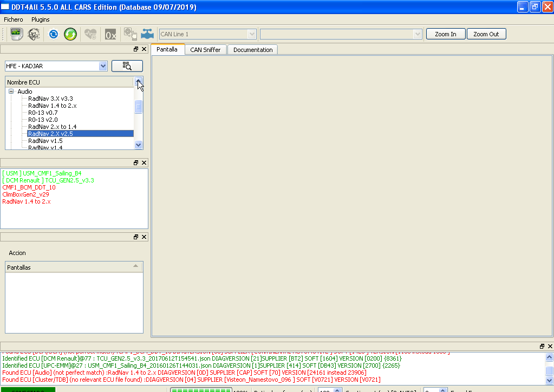Screen dimensions: 554x392
Task: Float the log output panel
Action: coord(542,347)
